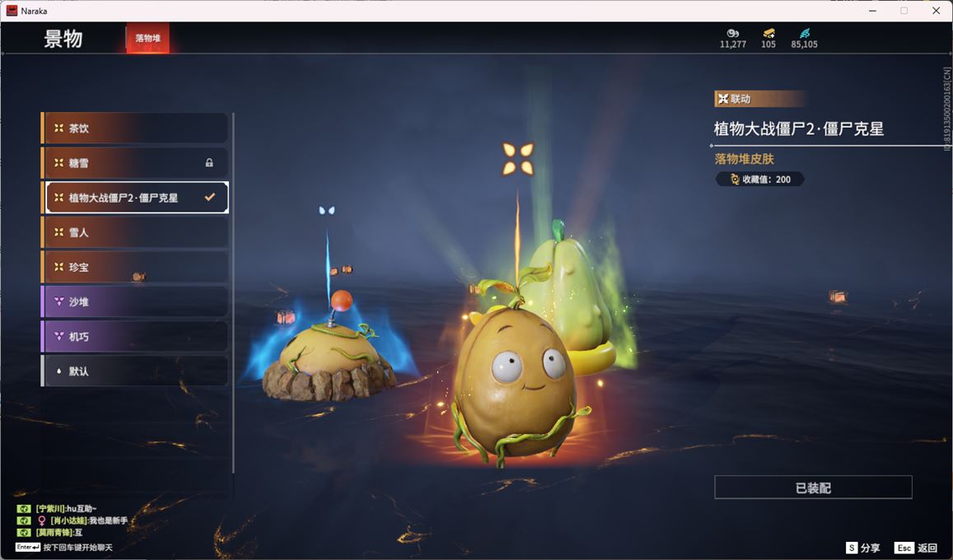Click the 落物堆皮肤 category label
Screen dimensions: 953x560
(745, 159)
